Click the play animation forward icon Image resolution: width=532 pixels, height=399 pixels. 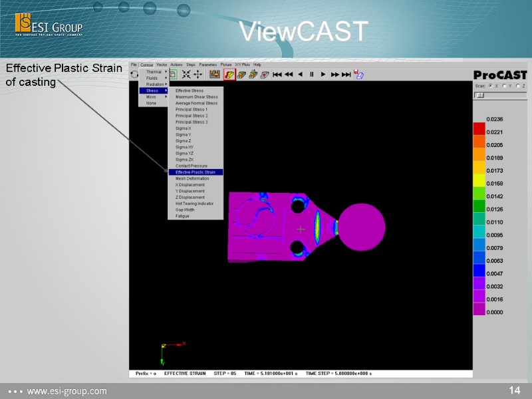(x=324, y=74)
